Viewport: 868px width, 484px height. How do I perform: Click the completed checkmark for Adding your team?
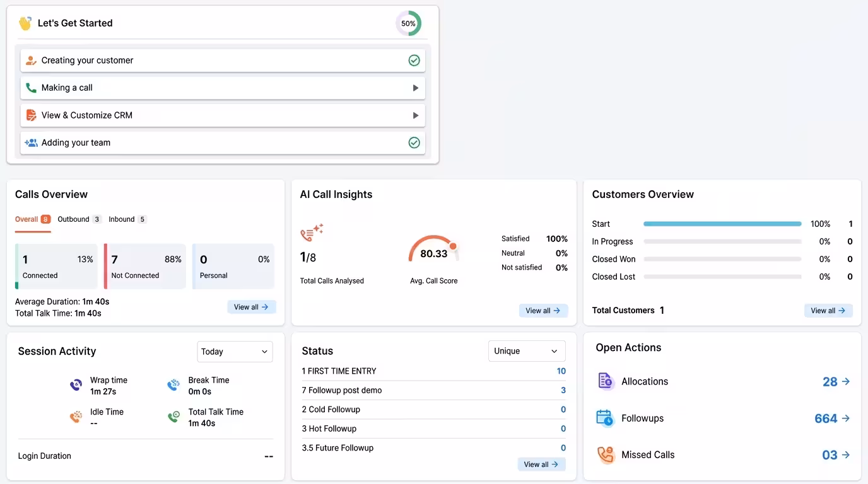point(414,142)
